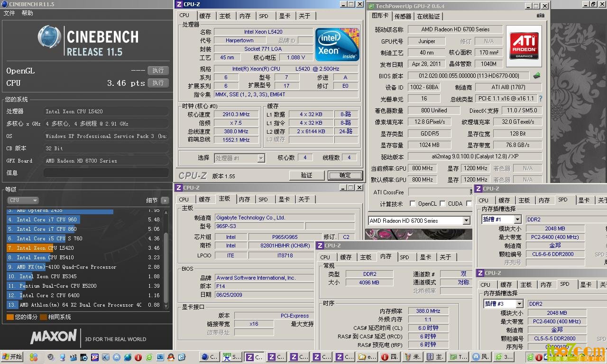Toggle the CUDA checkbox in GPU-Z
The height and width of the screenshot is (364, 607).
tap(443, 204)
